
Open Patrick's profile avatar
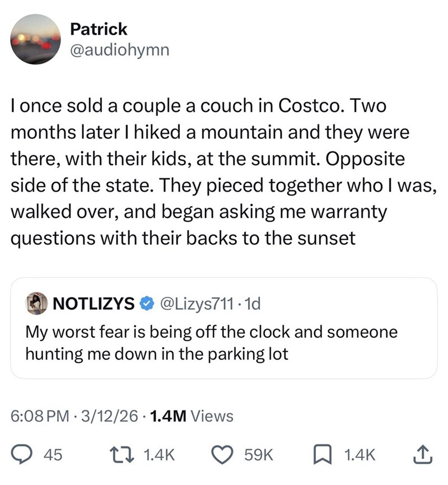(x=36, y=39)
